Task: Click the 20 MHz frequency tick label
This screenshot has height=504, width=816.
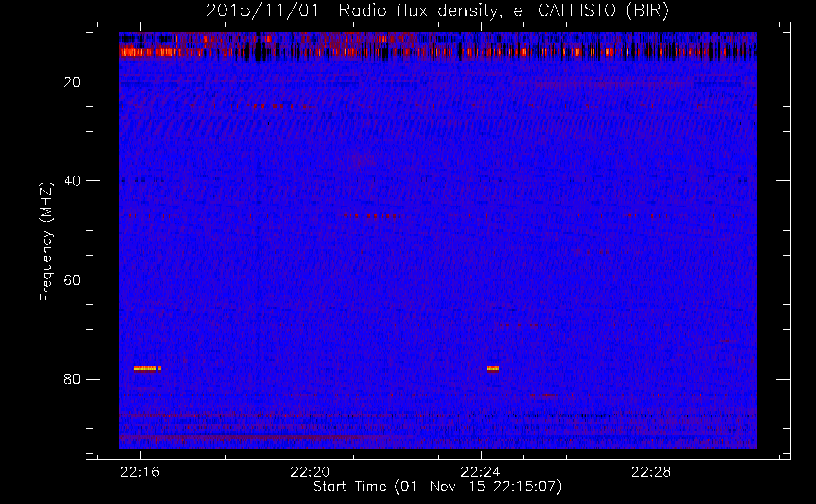Action: point(73,82)
